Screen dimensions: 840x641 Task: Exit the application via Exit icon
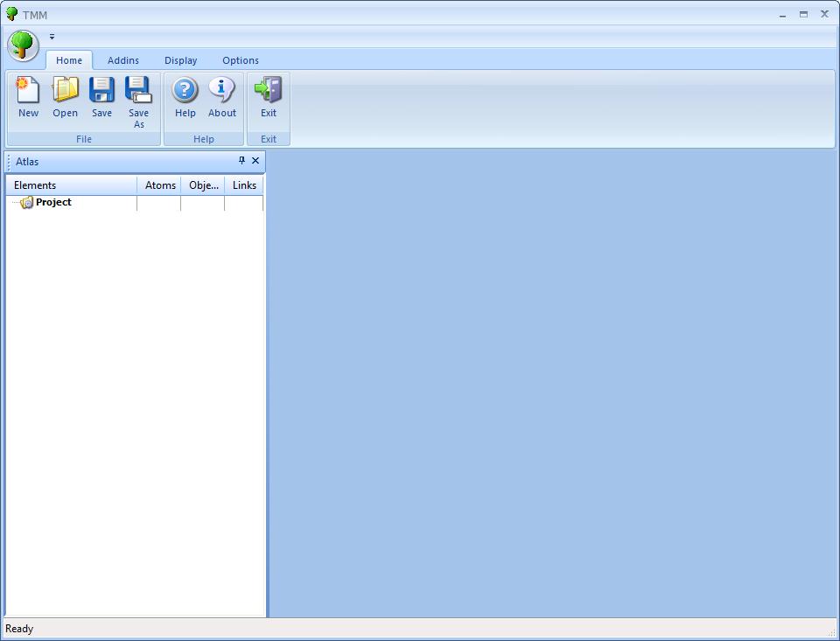269,97
